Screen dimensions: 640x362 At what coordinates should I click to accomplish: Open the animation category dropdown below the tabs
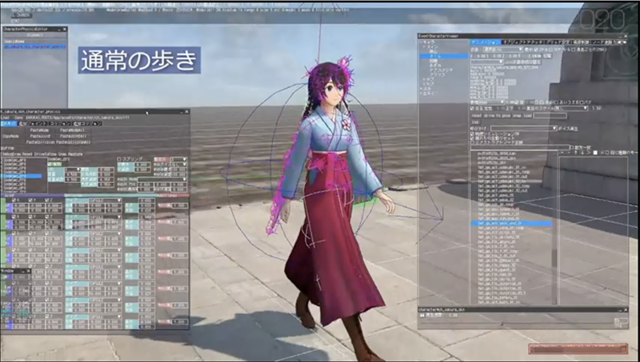click(502, 49)
